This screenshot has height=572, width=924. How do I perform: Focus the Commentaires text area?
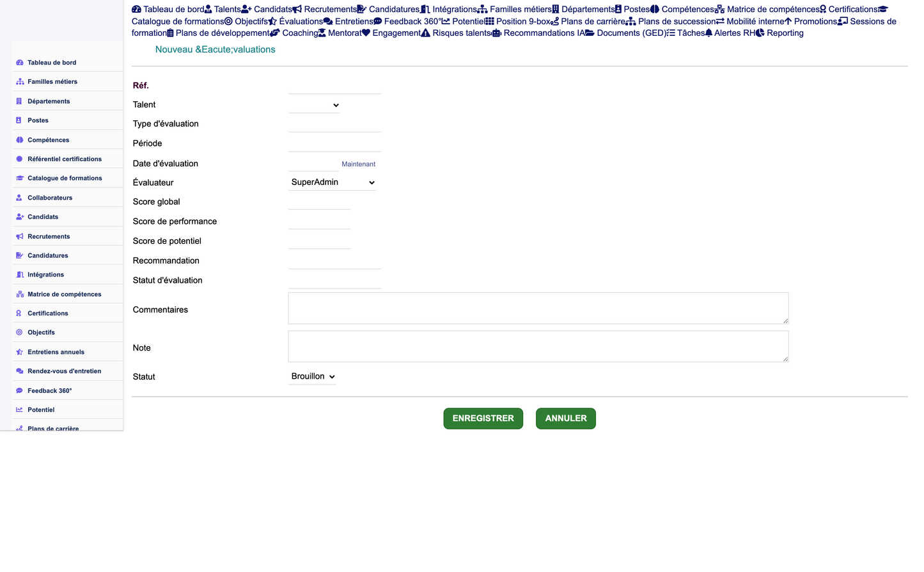click(x=538, y=308)
